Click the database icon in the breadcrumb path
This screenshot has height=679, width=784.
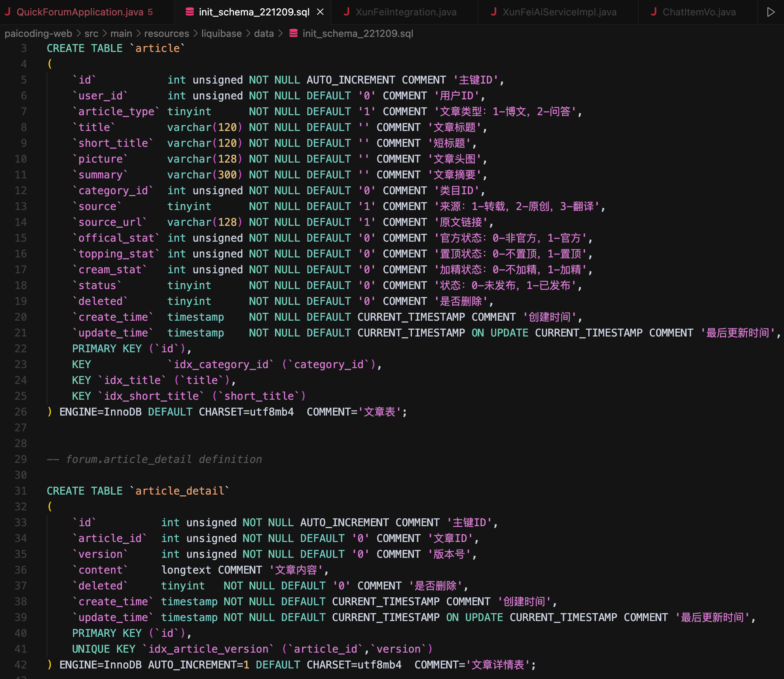pyautogui.click(x=293, y=33)
